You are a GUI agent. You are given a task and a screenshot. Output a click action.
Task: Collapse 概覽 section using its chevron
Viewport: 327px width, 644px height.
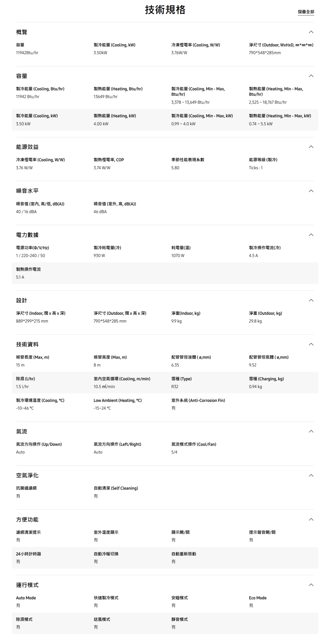(311, 32)
